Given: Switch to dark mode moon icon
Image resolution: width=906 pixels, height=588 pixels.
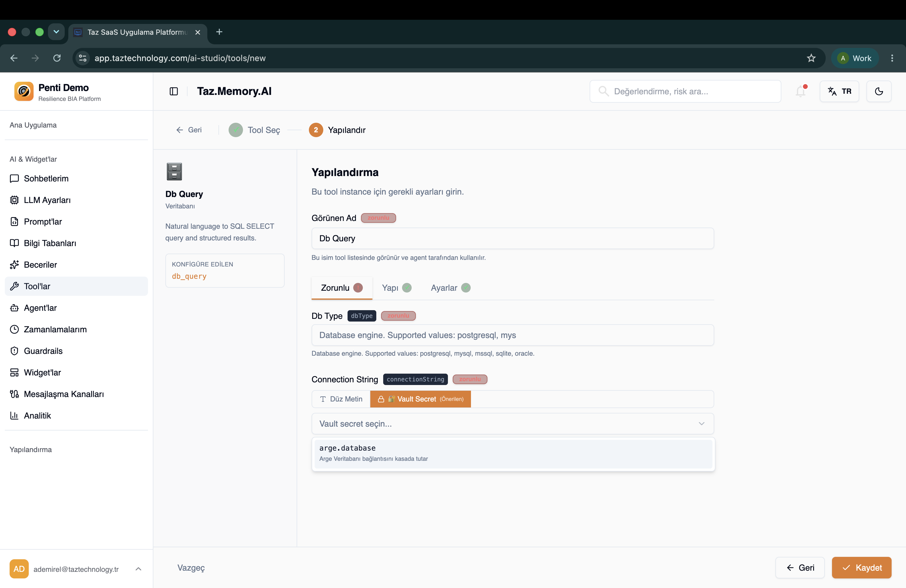Looking at the screenshot, I should [x=879, y=91].
